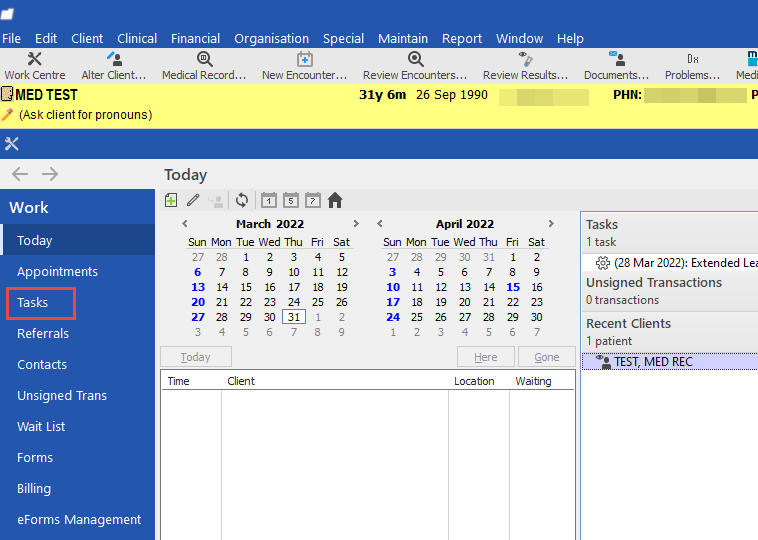
Task: Open the Report menu
Action: (x=462, y=38)
